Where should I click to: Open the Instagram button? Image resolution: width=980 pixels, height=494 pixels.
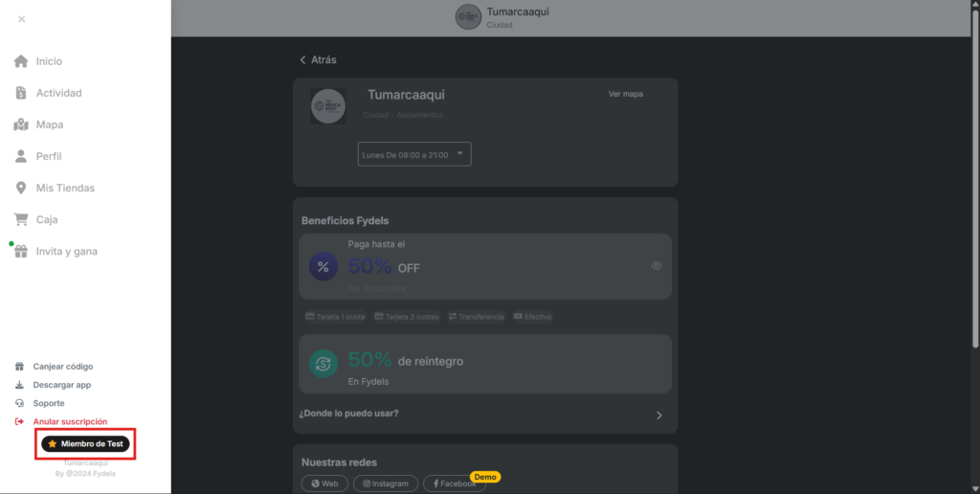[x=386, y=483]
